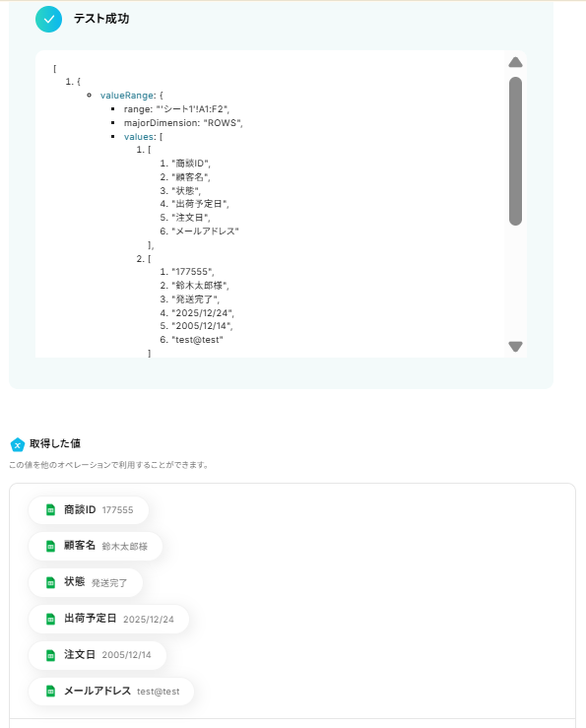
Task: Select the メールアドレス test@test value chip
Action: click(x=111, y=692)
